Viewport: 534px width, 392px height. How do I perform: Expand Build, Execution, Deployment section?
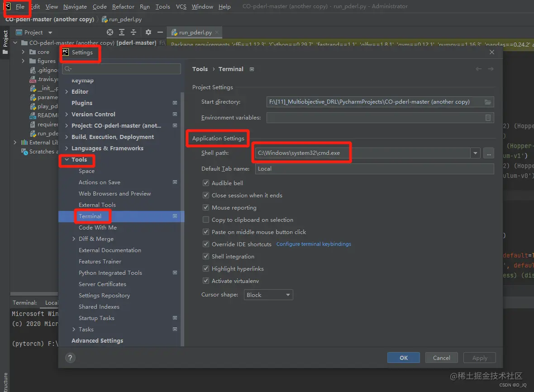point(67,137)
